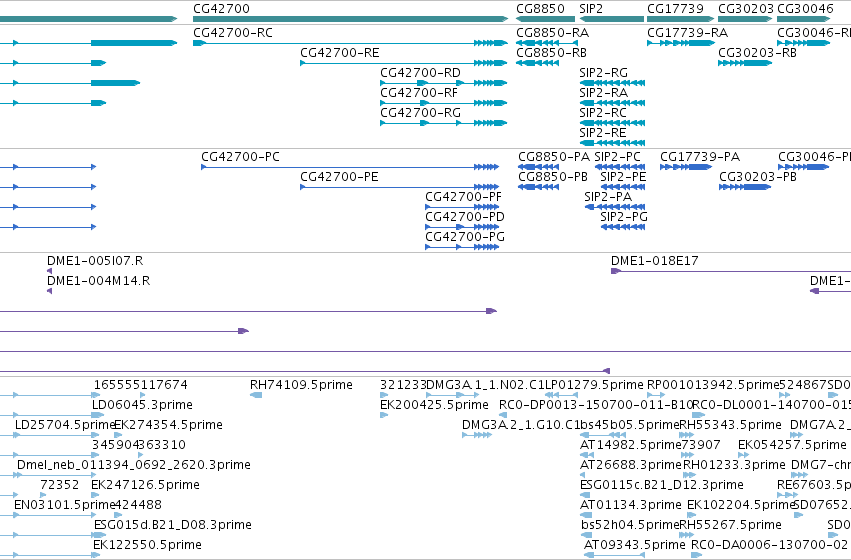Click the CG42700 gene label
The image size is (851, 560).
221,9
